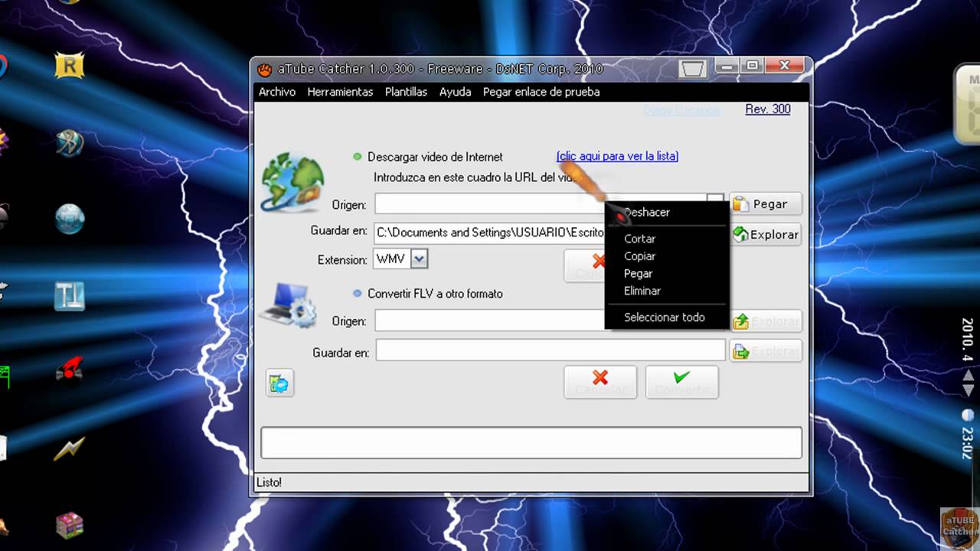Click the small settings icon button below Guardar en
The width and height of the screenshot is (980, 551).
click(x=280, y=383)
